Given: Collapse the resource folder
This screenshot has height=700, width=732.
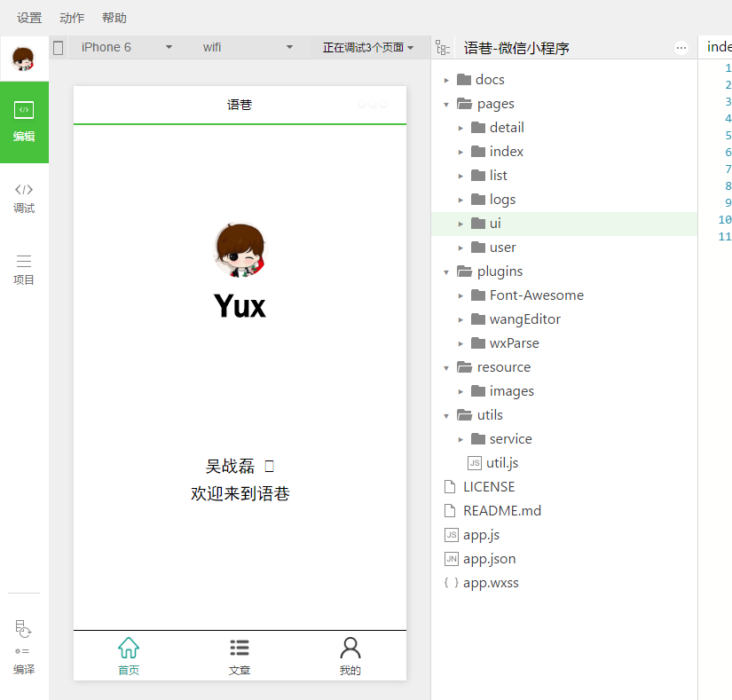Looking at the screenshot, I should point(446,367).
